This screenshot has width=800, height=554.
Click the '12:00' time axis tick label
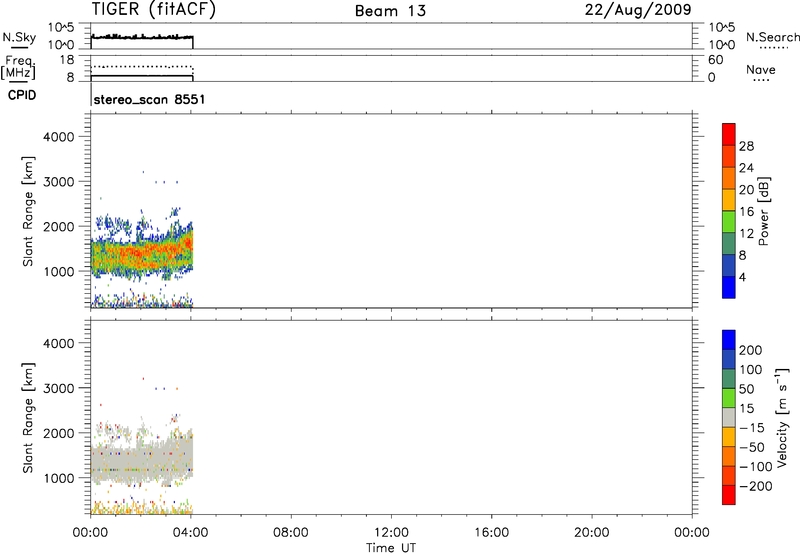391,533
